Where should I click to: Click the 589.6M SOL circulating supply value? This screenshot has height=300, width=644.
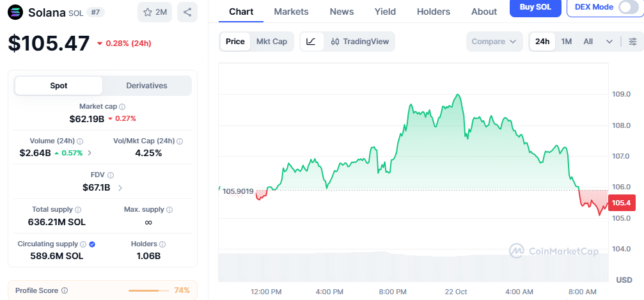point(57,256)
